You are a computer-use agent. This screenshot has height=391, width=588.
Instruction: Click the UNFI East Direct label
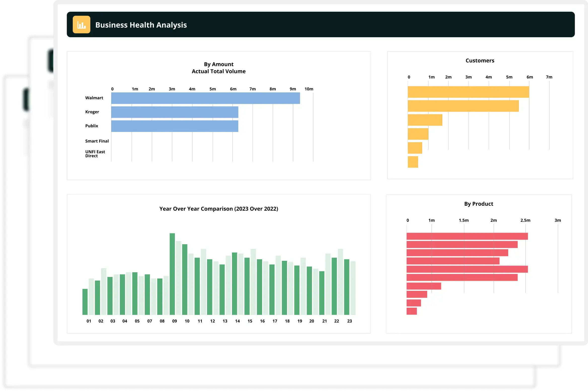(x=95, y=154)
